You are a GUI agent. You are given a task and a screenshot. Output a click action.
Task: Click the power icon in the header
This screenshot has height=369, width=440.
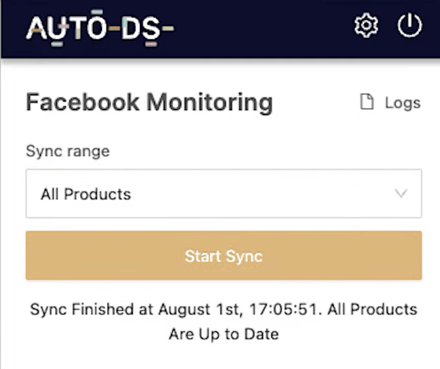tap(410, 25)
